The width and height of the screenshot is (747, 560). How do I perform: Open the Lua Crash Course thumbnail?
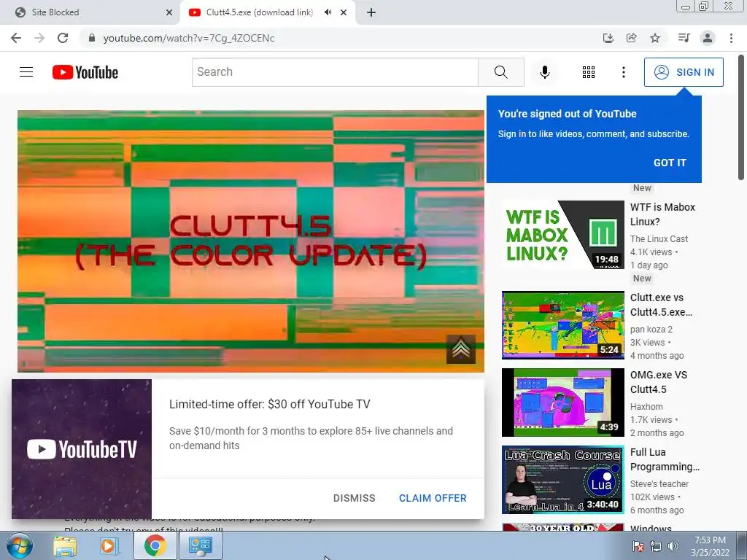562,480
